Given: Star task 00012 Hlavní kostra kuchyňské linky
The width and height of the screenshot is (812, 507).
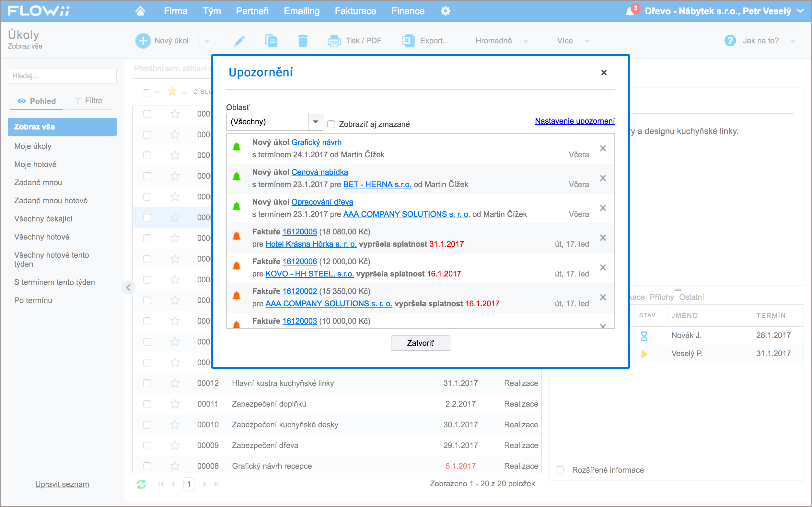Looking at the screenshot, I should pos(175,383).
